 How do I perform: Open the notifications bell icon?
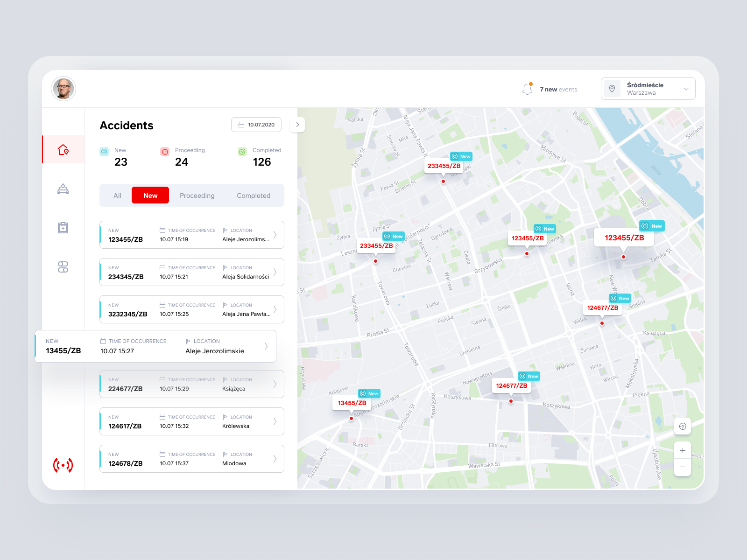click(x=528, y=89)
